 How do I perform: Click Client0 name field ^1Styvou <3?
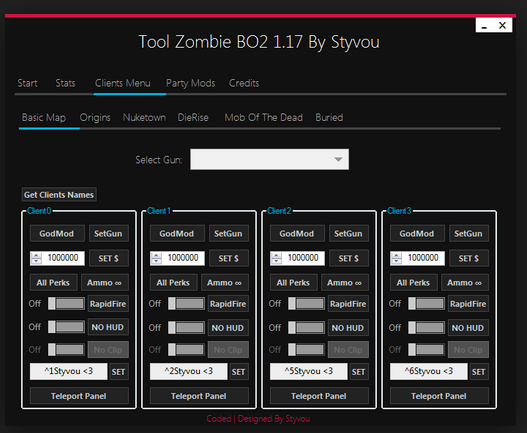[69, 371]
